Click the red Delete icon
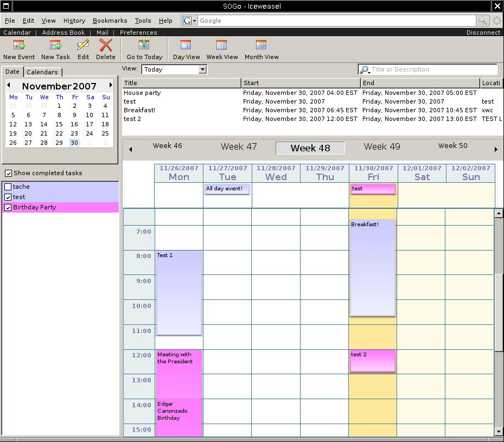Image resolution: width=504 pixels, height=442 pixels. (x=106, y=46)
